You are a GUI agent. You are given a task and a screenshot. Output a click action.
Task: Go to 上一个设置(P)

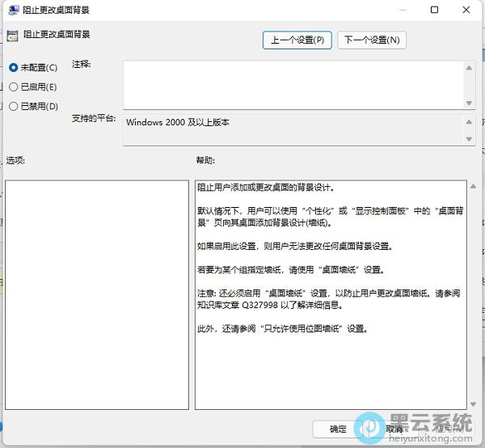(x=297, y=40)
